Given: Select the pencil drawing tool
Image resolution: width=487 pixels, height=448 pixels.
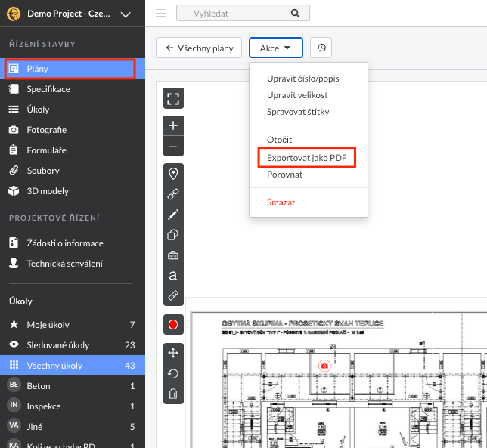Looking at the screenshot, I should coord(173,215).
